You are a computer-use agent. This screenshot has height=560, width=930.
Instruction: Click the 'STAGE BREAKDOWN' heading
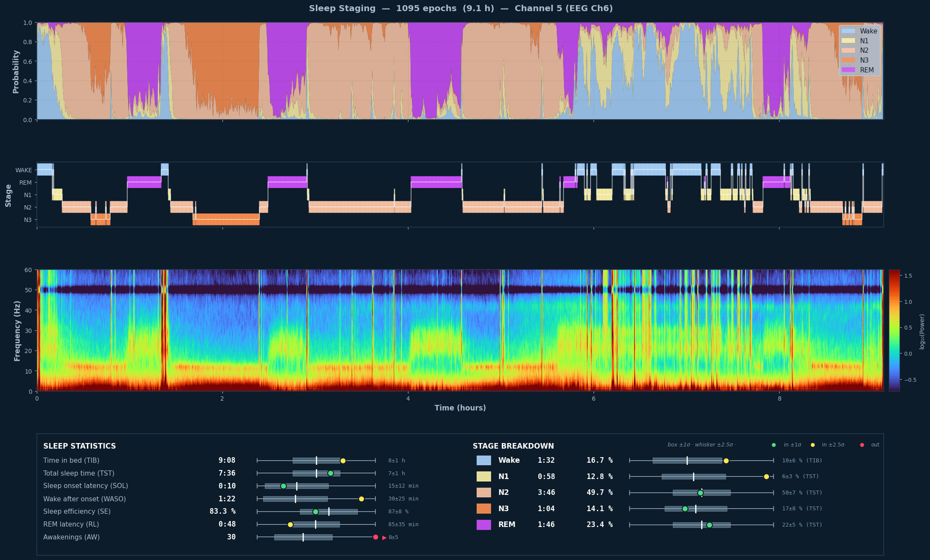[513, 446]
